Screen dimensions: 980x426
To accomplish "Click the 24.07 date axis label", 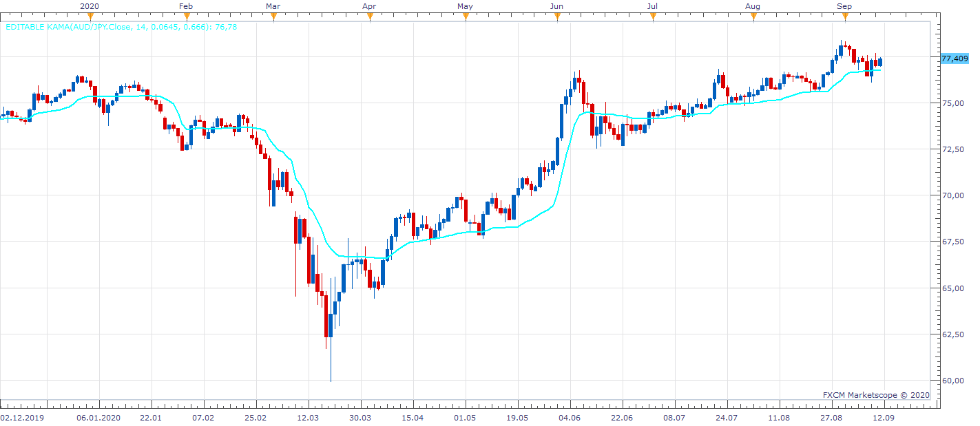I will click(x=727, y=417).
